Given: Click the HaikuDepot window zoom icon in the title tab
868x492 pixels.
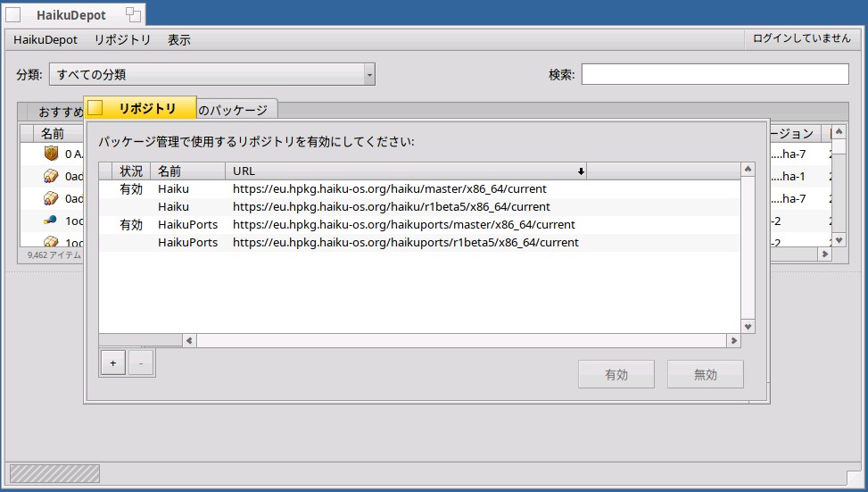Looking at the screenshot, I should tap(133, 14).
